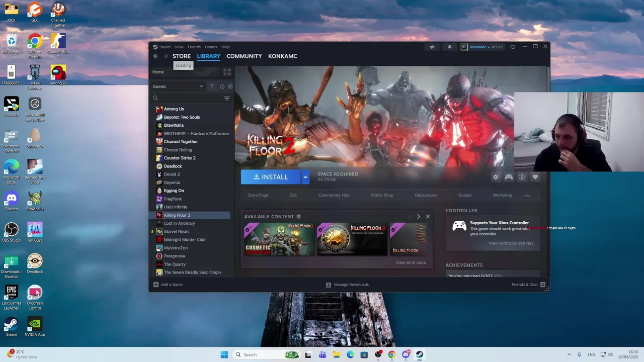The height and width of the screenshot is (362, 644).
Task: Open Ultimate Edition Upgrade thumbnail
Action: 352,239
